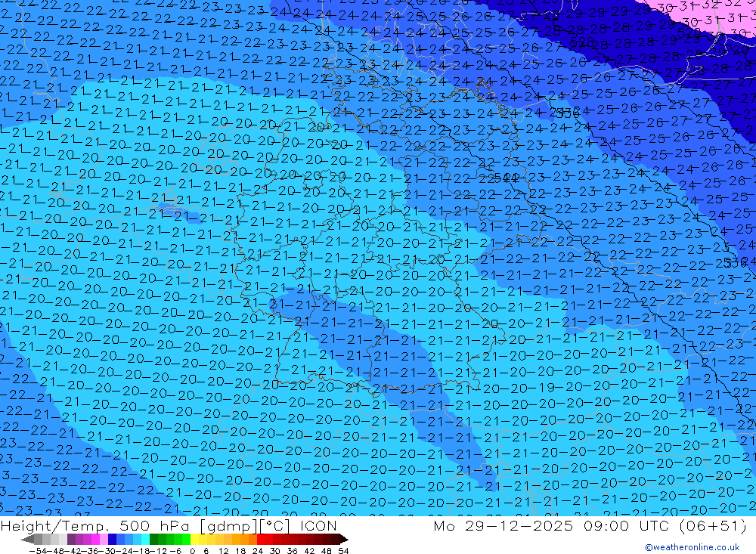Click the 0 label beneath the color legend
Screen dimensions: 756x554
192,551
